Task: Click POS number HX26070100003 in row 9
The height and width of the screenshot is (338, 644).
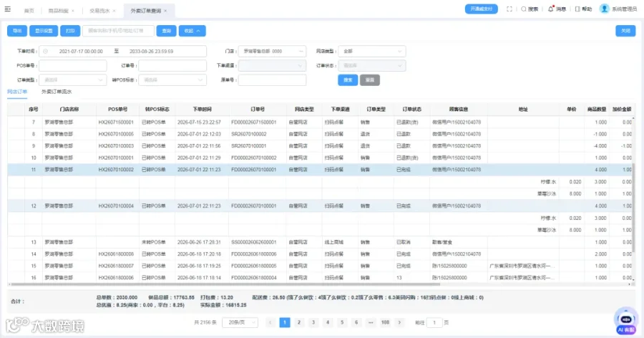Action: 116,146
